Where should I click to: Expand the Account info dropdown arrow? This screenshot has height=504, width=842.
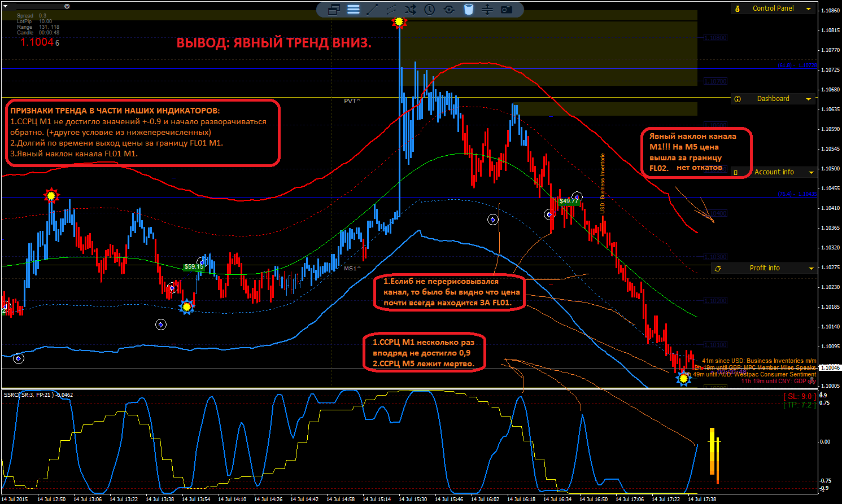(x=812, y=173)
